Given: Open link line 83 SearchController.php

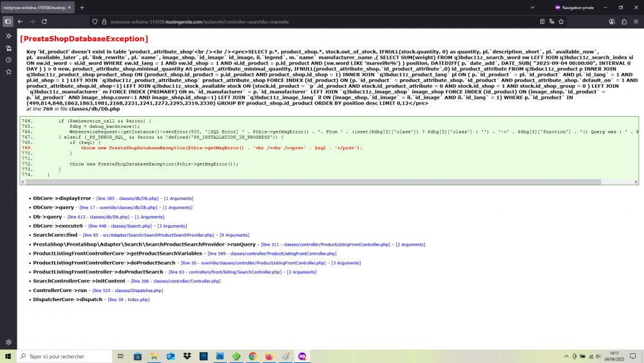Looking at the screenshot, I should [225, 272].
